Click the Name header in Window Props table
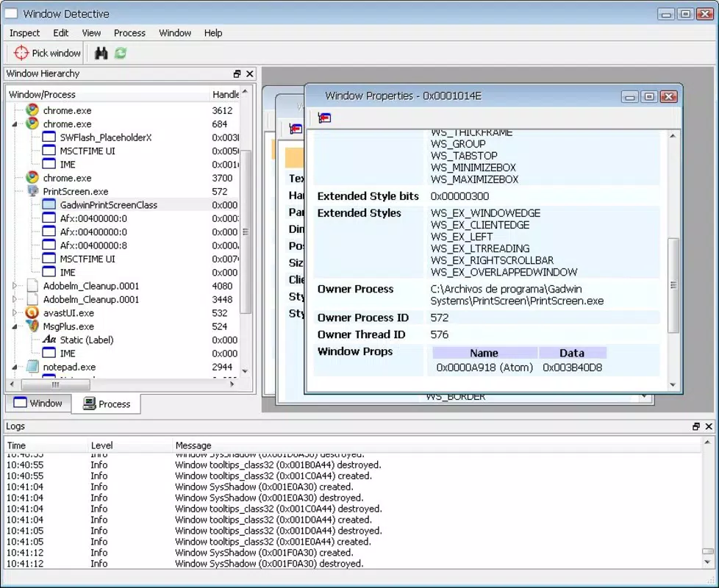 pos(484,353)
